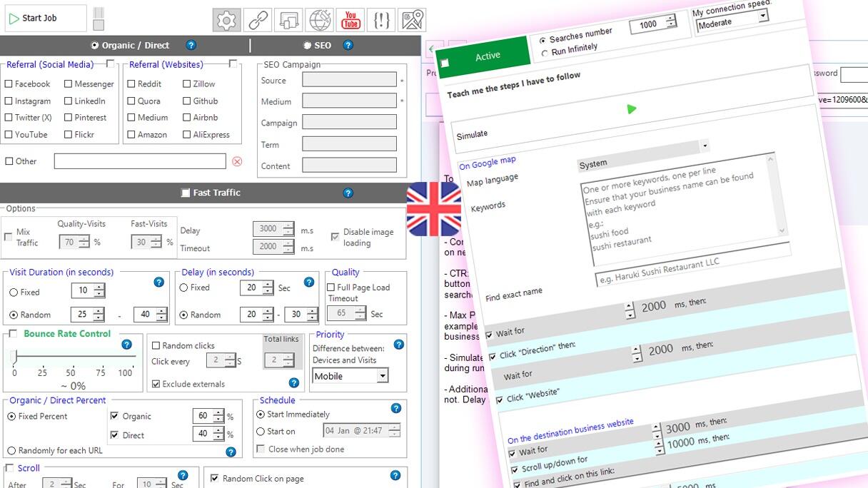Open the YouTube tab icon
This screenshot has height=488, width=868.
[350, 20]
